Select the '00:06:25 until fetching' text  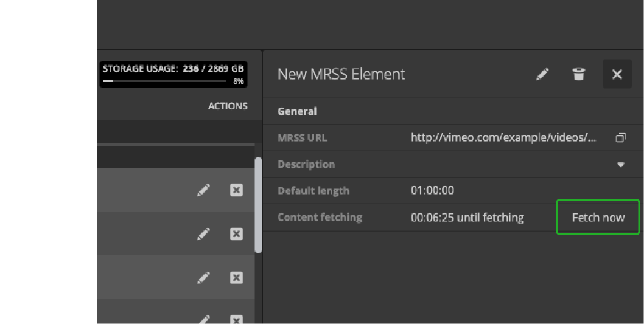pyautogui.click(x=467, y=218)
